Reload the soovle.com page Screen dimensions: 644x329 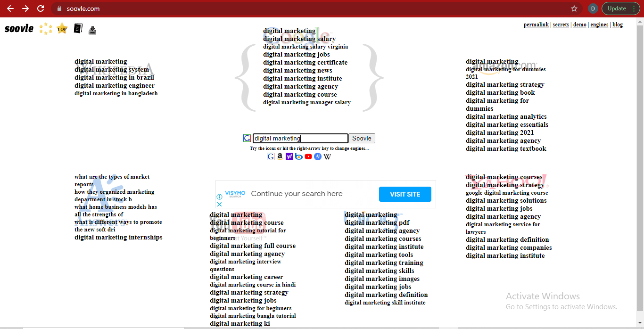41,8
